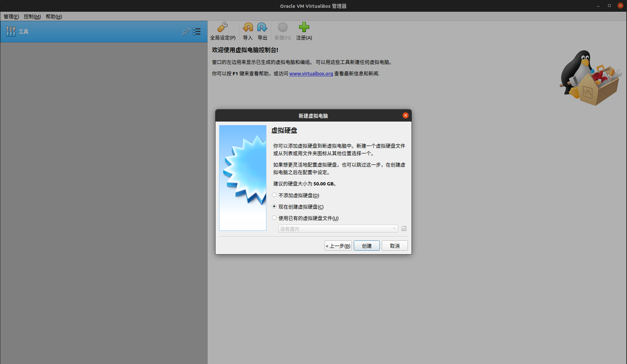
Task: Open the www.virtualbox.org link
Action: pos(311,74)
